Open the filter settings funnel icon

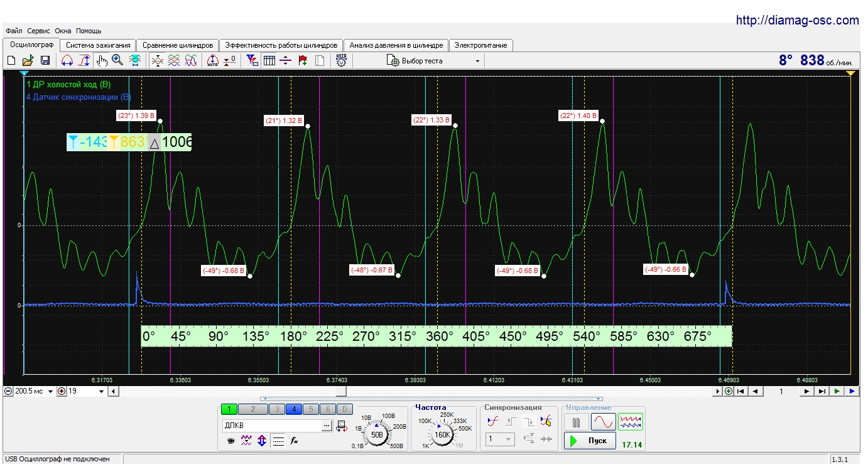pos(252,61)
